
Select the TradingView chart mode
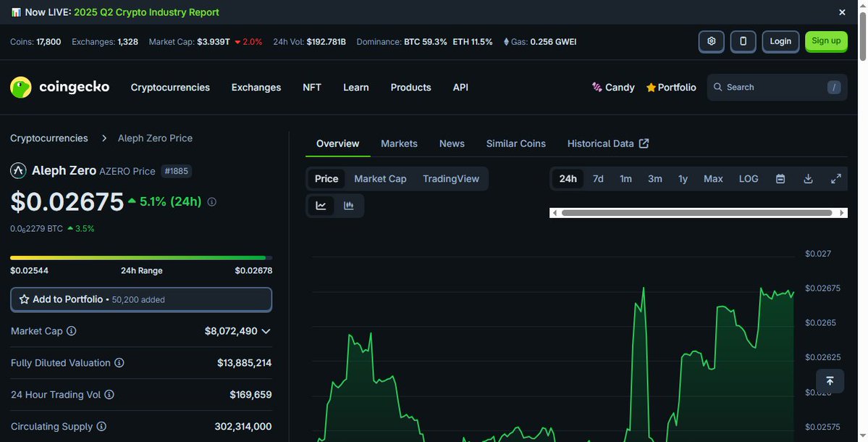pyautogui.click(x=450, y=179)
